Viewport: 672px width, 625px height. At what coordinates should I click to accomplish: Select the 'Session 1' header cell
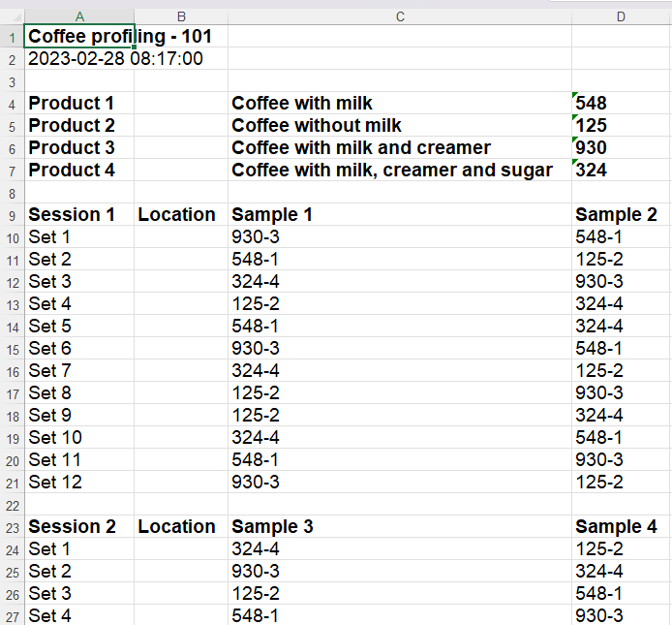pos(79,215)
